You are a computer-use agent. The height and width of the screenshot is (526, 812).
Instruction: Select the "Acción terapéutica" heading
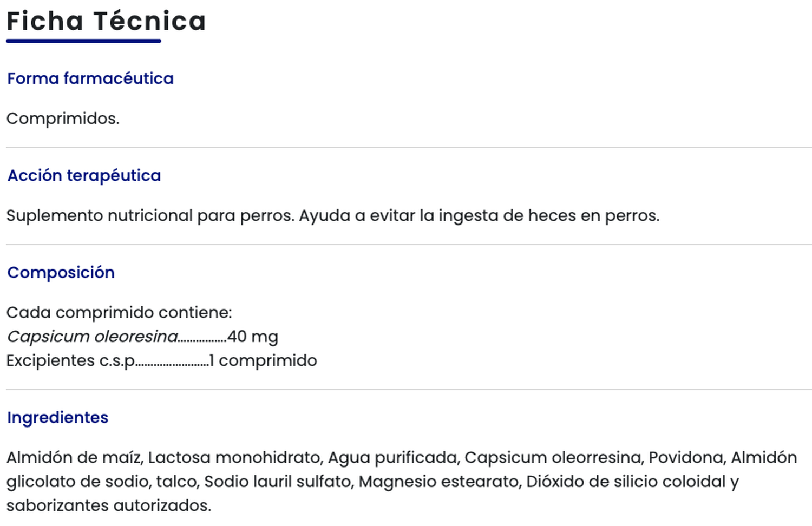point(84,175)
